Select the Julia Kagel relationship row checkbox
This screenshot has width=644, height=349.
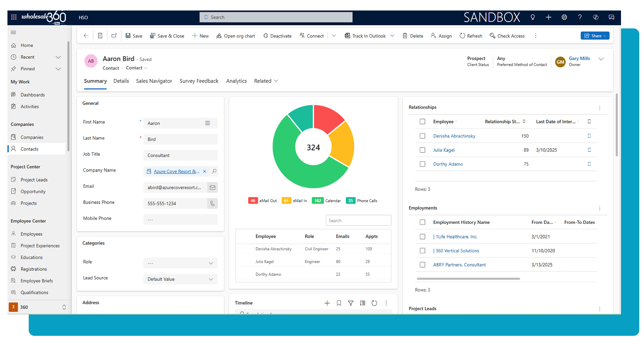[422, 150]
